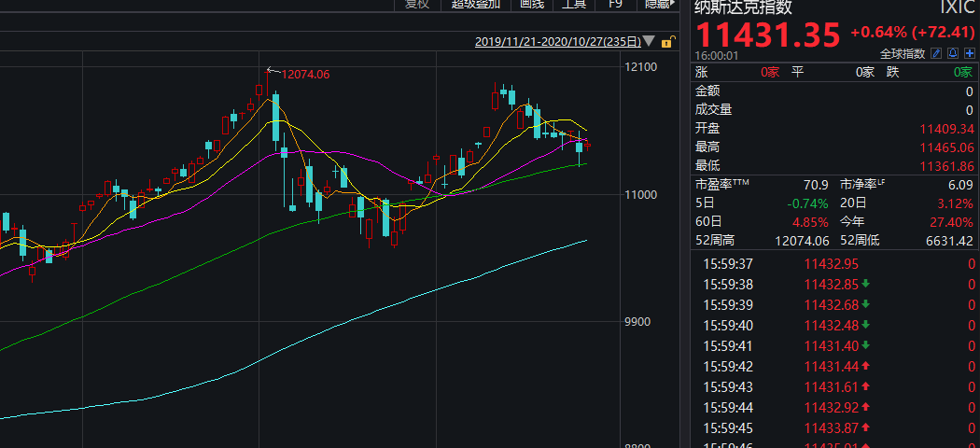Click the 最高 value 11465.06
Screen dimensions: 980x448
tap(947, 147)
